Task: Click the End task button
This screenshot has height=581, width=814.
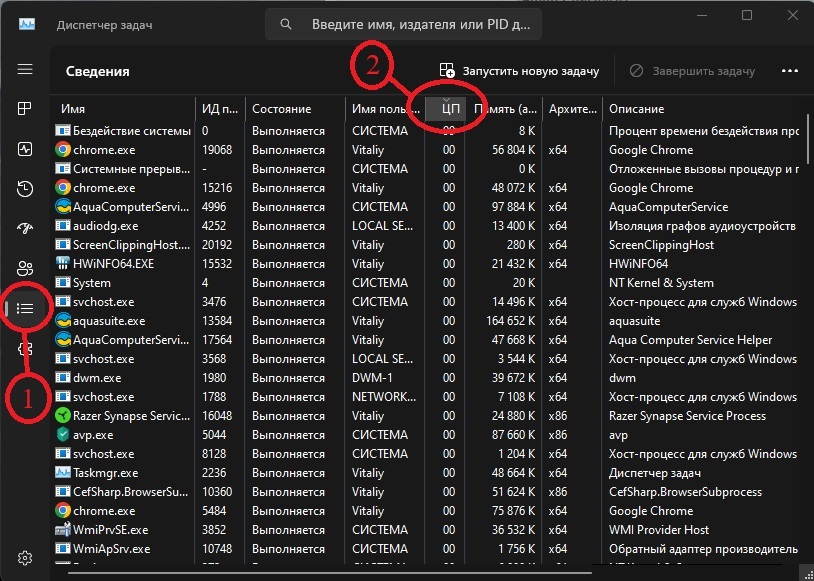Action: click(x=692, y=71)
